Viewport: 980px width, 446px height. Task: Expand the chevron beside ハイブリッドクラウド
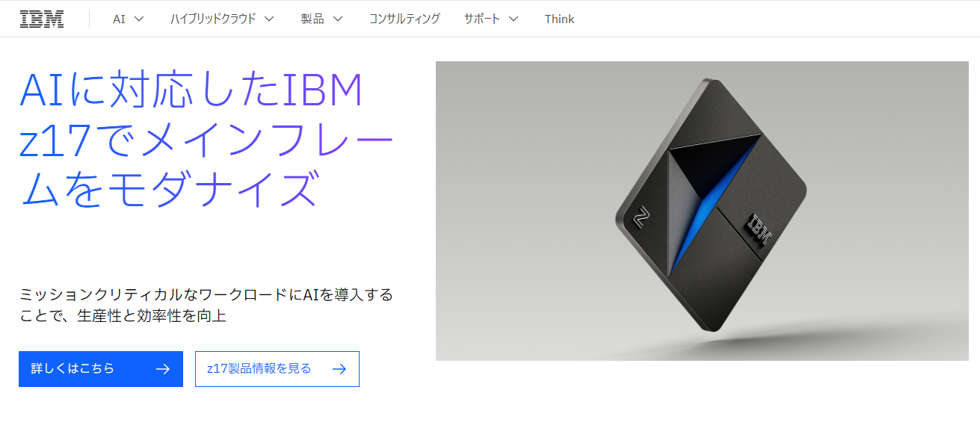(269, 19)
